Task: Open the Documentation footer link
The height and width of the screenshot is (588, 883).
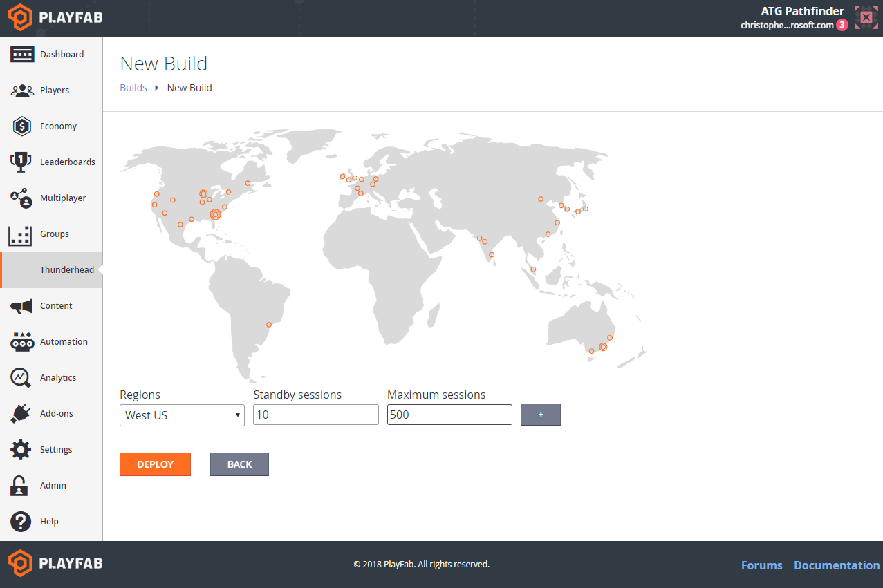Action: 837,565
